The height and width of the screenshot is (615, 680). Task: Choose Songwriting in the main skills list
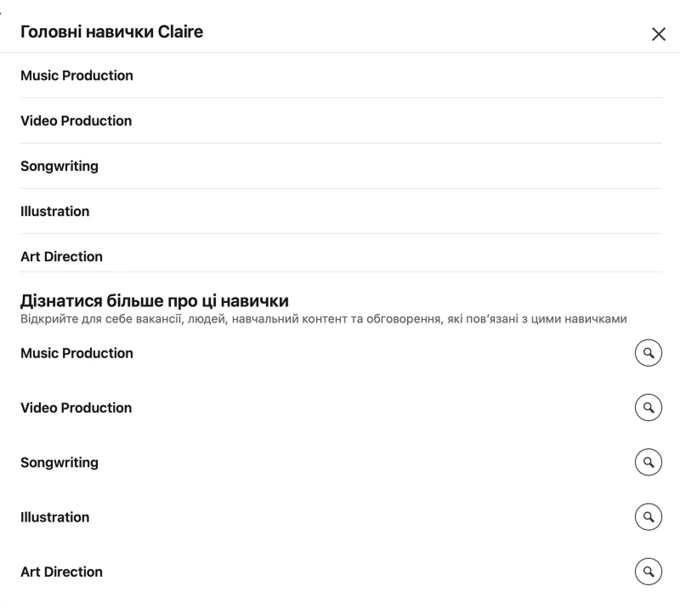59,166
